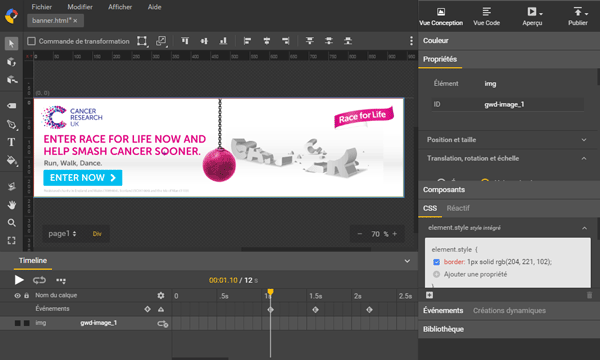The image size is (600, 360).
Task: Enable Commande de transformation checkbox
Action: pyautogui.click(x=31, y=41)
